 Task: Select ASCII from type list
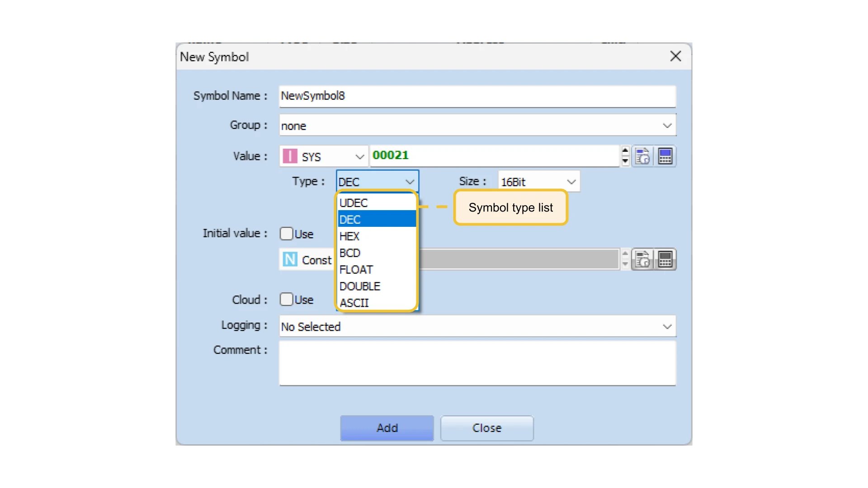[377, 303]
